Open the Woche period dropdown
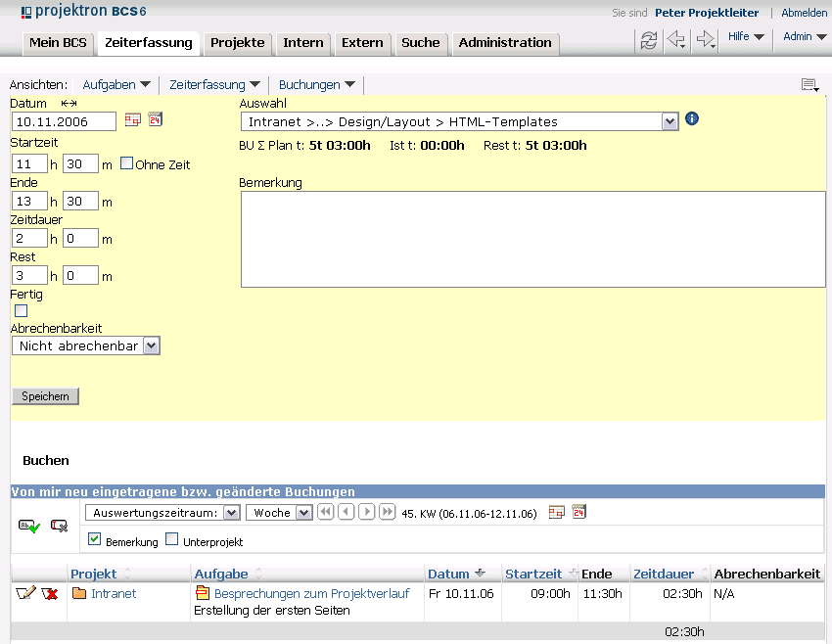Image resolution: width=832 pixels, height=644 pixels. pos(304,513)
